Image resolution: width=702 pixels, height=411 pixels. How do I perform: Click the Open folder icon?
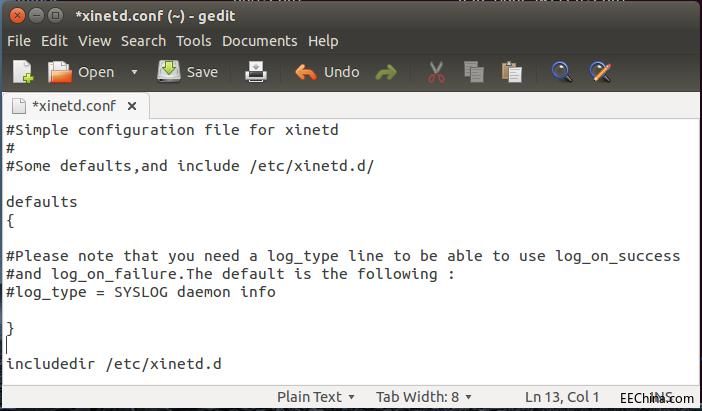click(60, 72)
